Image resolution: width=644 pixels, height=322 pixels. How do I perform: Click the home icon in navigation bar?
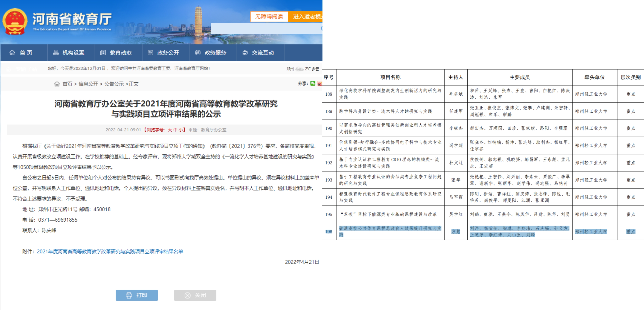(x=12, y=53)
